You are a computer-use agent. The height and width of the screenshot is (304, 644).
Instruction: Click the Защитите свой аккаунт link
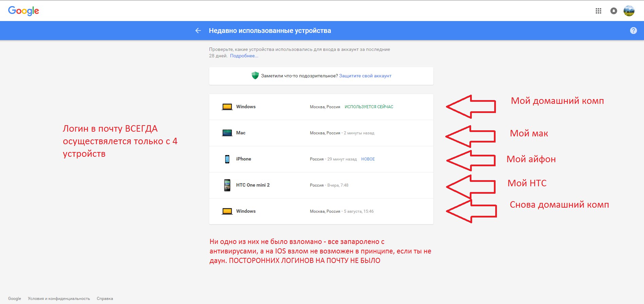(x=365, y=76)
